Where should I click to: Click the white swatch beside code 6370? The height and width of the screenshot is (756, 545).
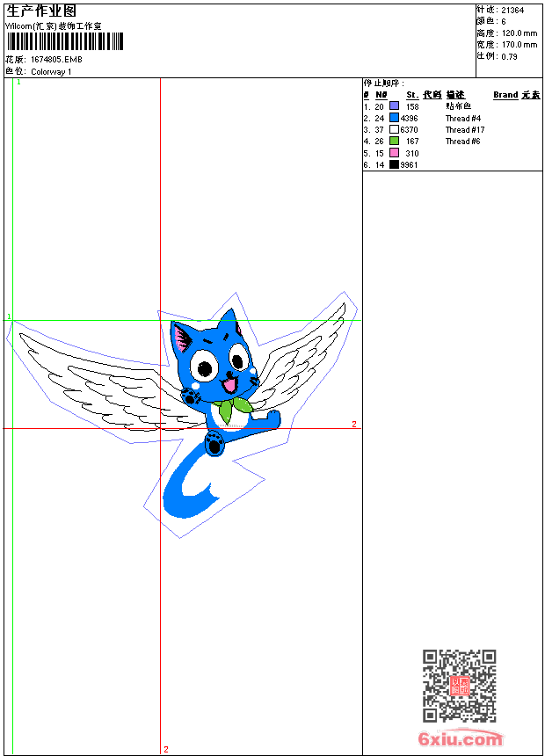point(394,129)
